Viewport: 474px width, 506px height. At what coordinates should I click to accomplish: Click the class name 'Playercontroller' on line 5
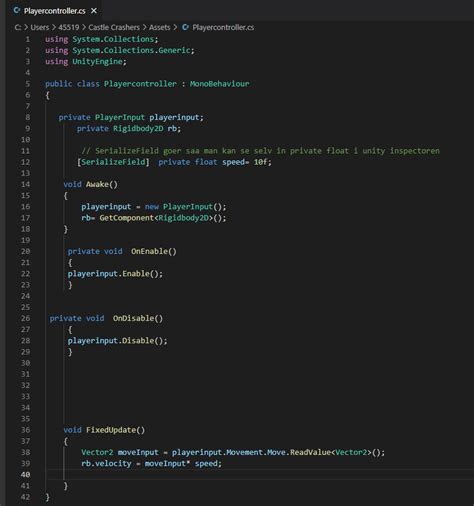click(140, 84)
